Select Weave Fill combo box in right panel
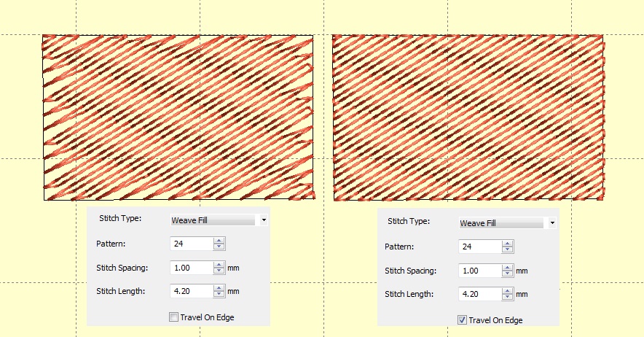The height and width of the screenshot is (337, 644). point(507,223)
